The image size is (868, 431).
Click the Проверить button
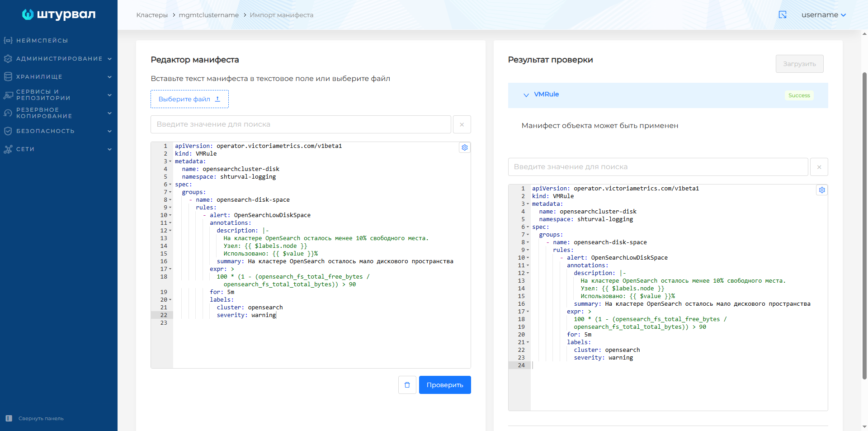[445, 385]
